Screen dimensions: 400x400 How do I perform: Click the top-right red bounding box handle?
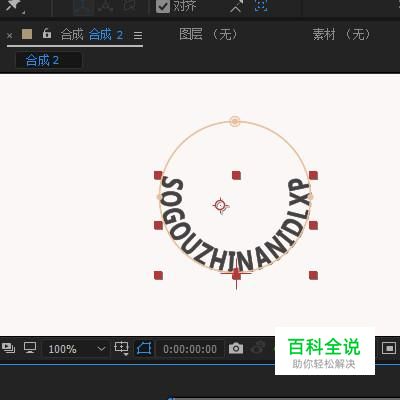pyautogui.click(x=313, y=175)
